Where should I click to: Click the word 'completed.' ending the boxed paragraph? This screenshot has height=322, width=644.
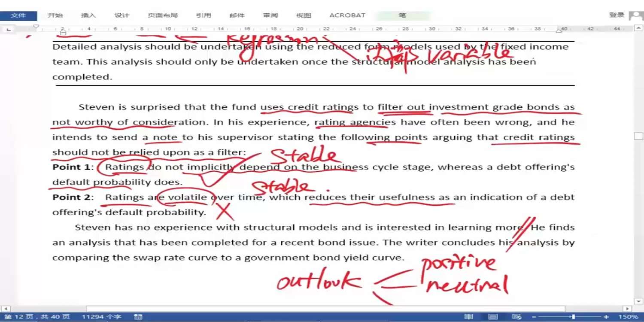[82, 77]
